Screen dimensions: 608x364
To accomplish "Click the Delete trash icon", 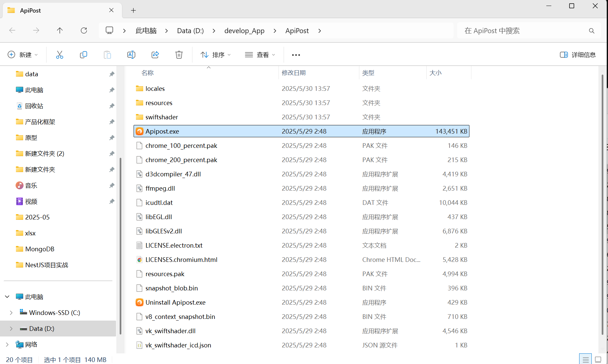I will [179, 55].
